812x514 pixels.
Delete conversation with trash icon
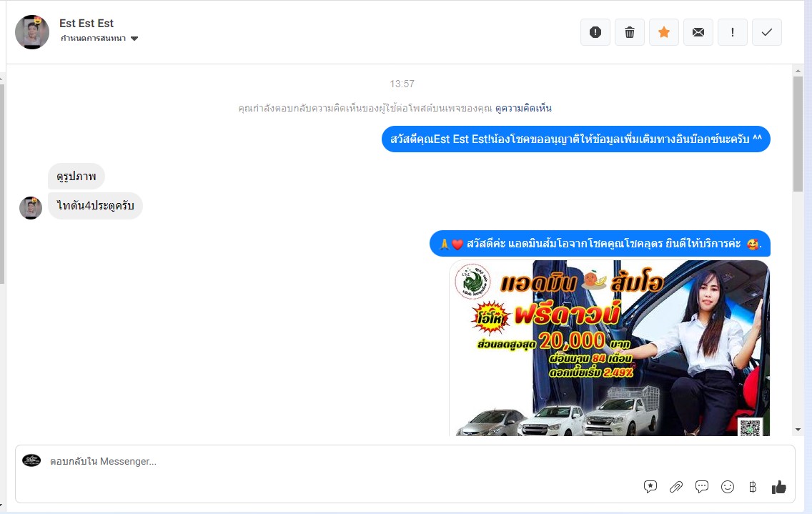pyautogui.click(x=629, y=32)
